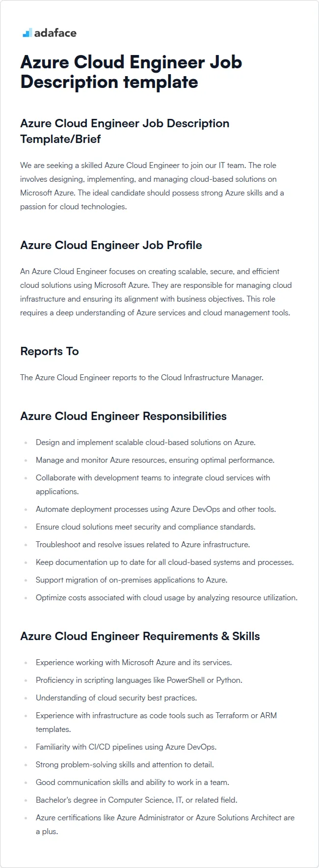Click bullet 'Ensure cloud solutions meet security'
Image resolution: width=319 pixels, height=868 pixels.
tap(146, 527)
